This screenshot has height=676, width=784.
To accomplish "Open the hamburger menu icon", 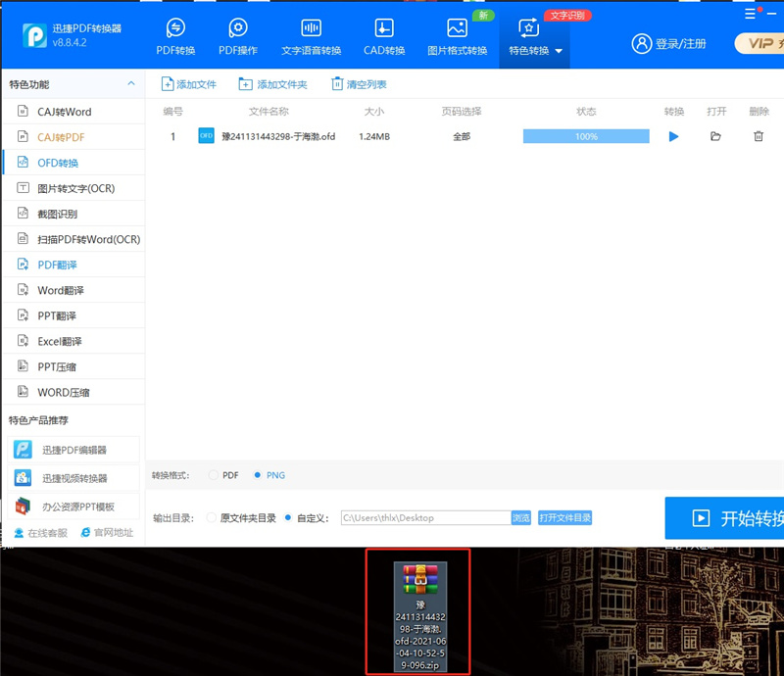I will click(750, 14).
